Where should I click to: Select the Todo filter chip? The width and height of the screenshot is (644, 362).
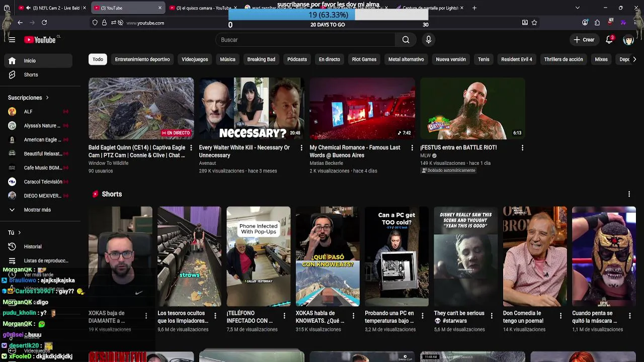point(98,59)
